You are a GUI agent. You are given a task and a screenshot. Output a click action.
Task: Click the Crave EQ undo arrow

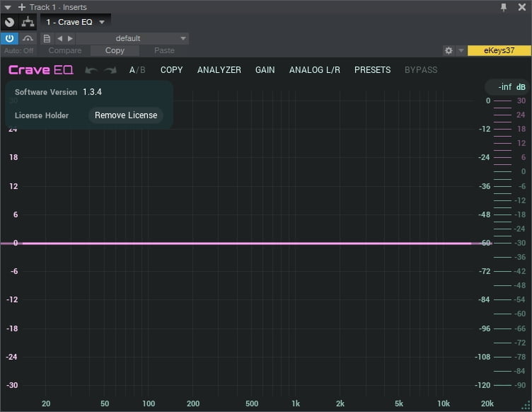[x=91, y=70]
